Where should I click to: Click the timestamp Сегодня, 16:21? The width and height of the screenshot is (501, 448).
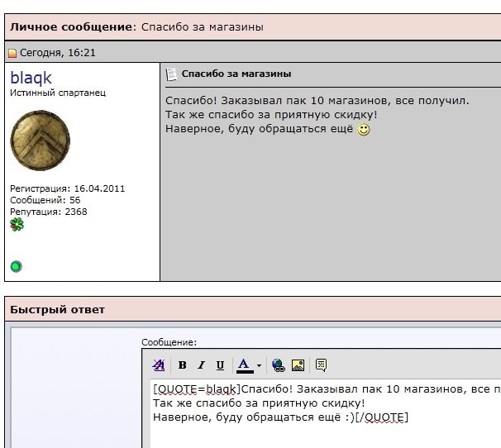[58, 53]
